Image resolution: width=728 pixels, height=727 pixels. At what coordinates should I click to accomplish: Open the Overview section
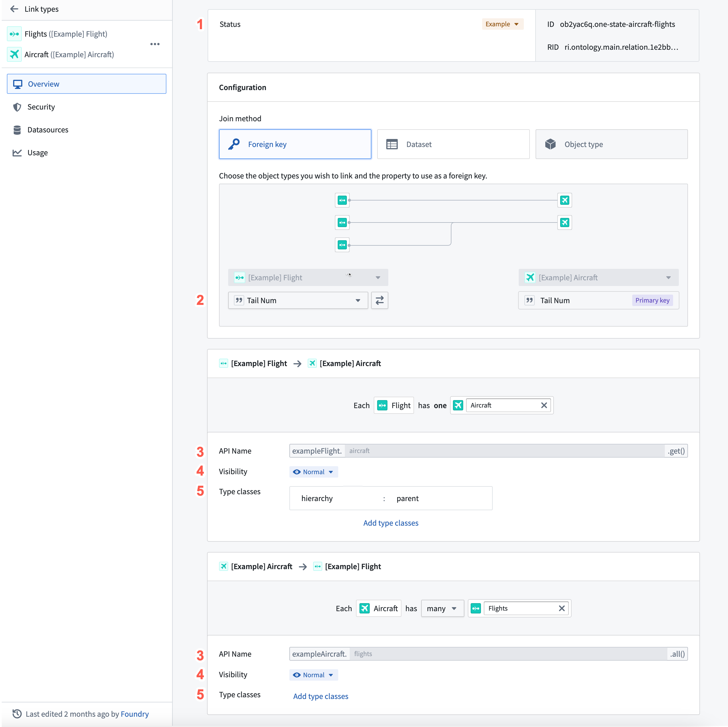coord(86,84)
